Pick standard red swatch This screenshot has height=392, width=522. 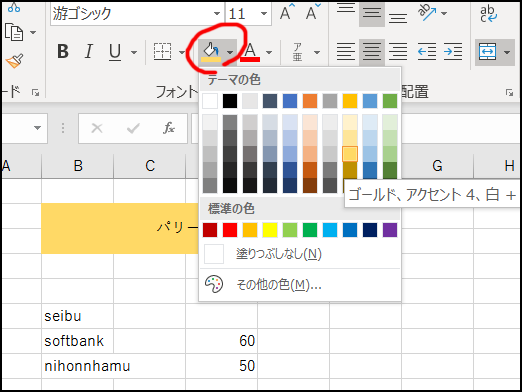(230, 230)
